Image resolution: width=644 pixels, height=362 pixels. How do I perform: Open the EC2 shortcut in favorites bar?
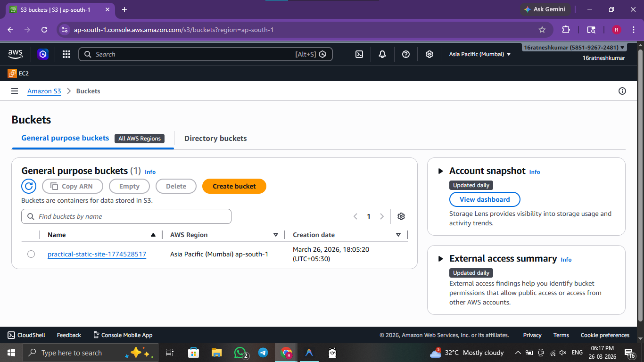(18, 74)
